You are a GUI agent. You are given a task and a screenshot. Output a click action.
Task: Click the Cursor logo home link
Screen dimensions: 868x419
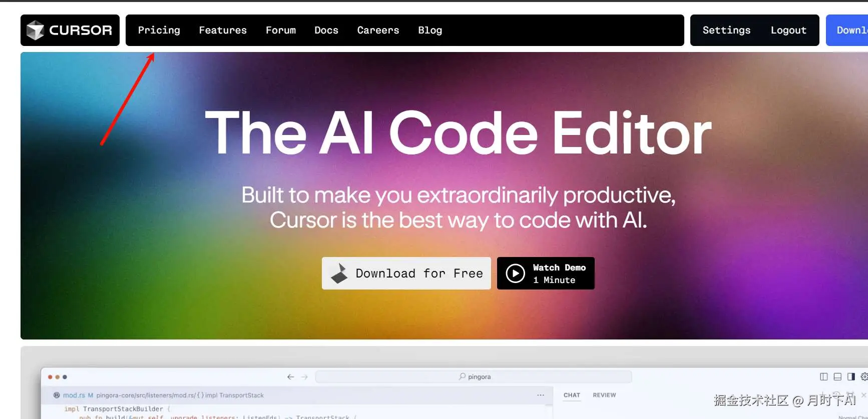[x=70, y=30]
